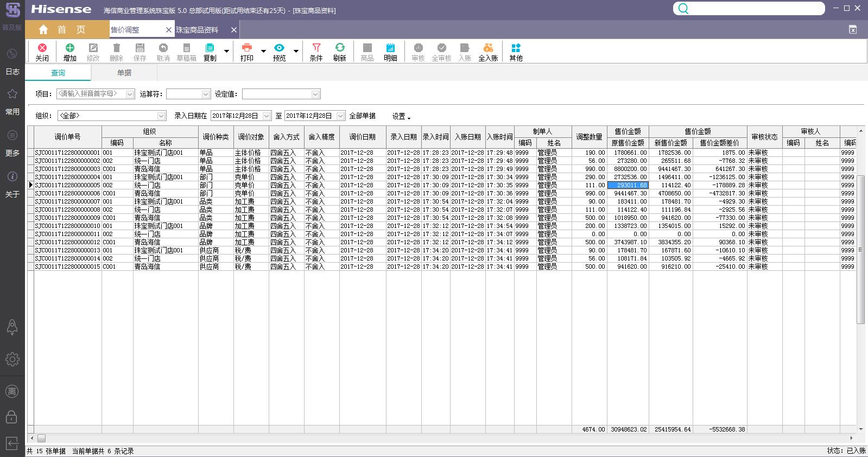Expand the 项目 dropdown list
Screen dimensions: 868x457
(130, 94)
